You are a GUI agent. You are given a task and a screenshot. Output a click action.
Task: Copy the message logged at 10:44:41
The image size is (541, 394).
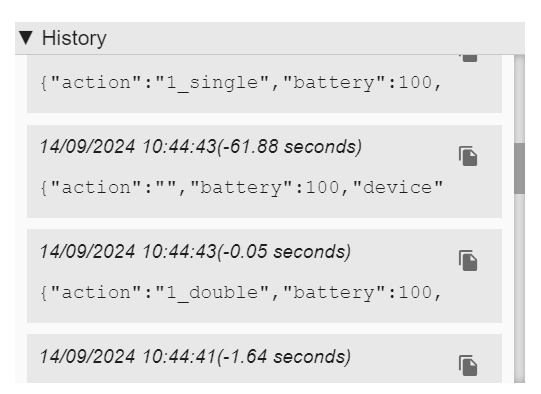(468, 366)
